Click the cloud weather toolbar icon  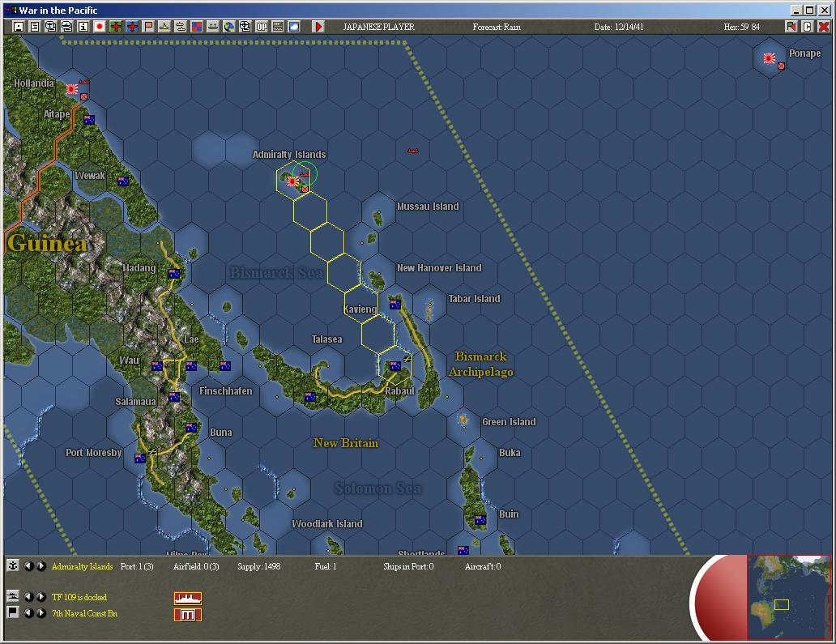click(x=294, y=27)
